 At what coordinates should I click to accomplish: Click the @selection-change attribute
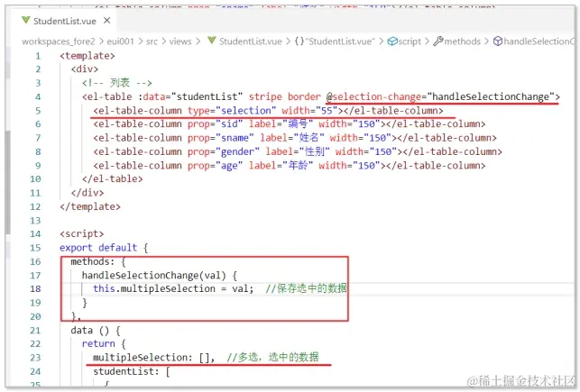point(373,96)
